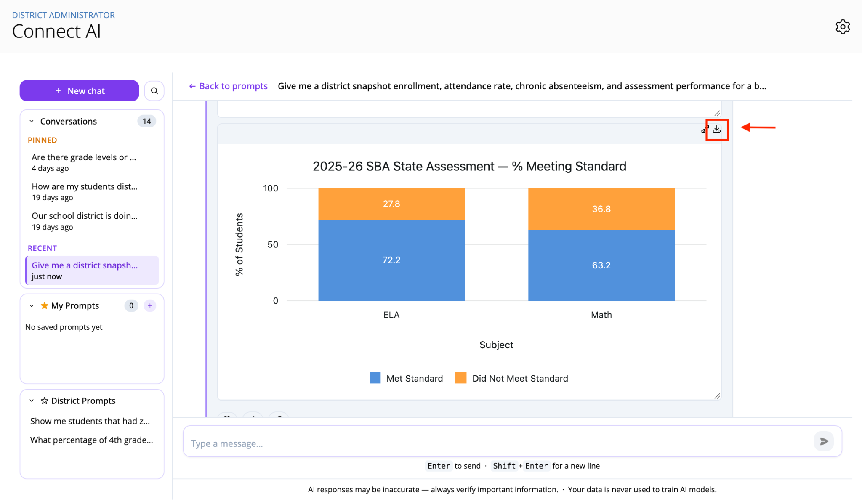Add a new prompt with the plus icon
The image size is (862, 504).
pyautogui.click(x=150, y=306)
